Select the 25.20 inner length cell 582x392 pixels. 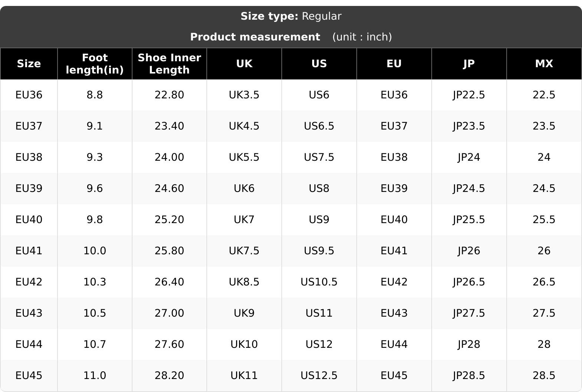click(169, 220)
